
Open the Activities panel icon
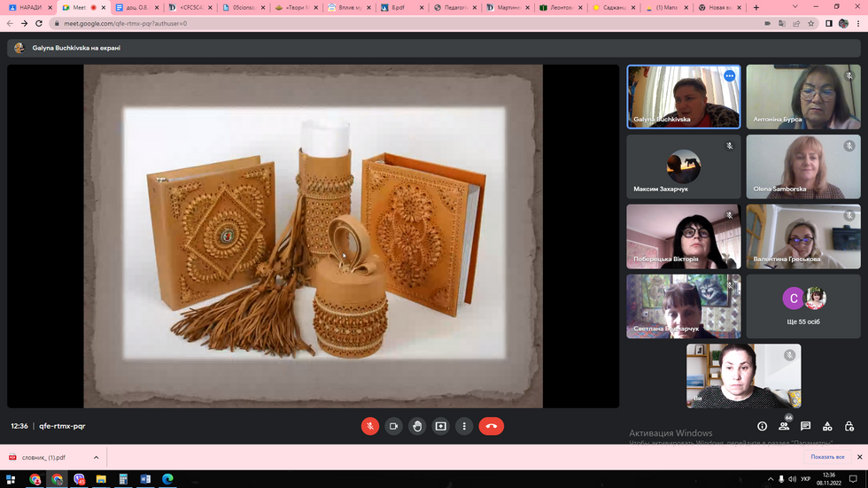827,426
